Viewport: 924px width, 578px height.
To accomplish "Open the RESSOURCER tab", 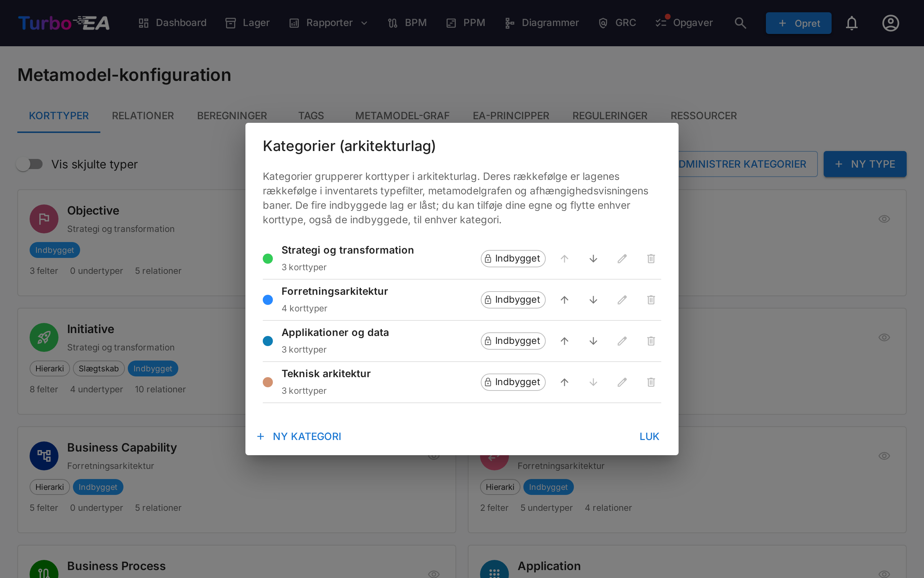I will click(x=703, y=116).
